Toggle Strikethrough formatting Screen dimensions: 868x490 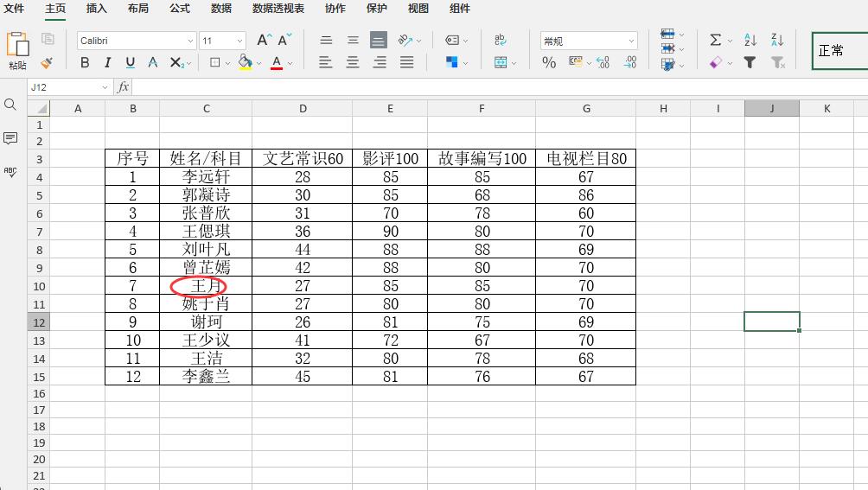tap(153, 62)
